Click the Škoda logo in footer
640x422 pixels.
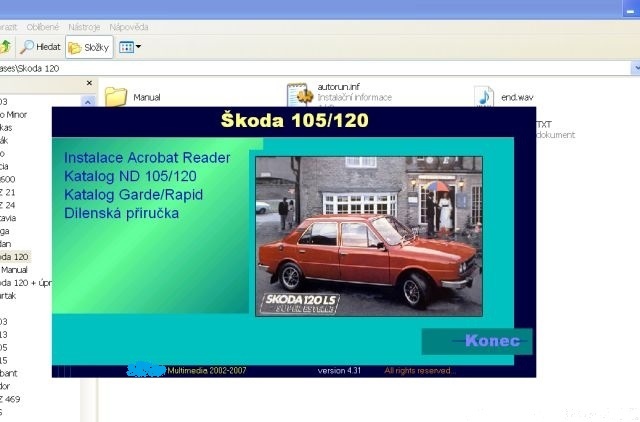145,370
